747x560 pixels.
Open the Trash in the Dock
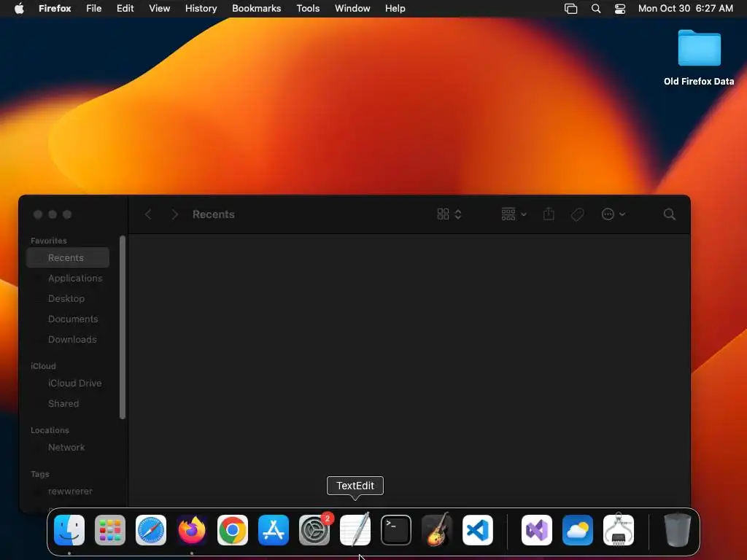pos(678,530)
